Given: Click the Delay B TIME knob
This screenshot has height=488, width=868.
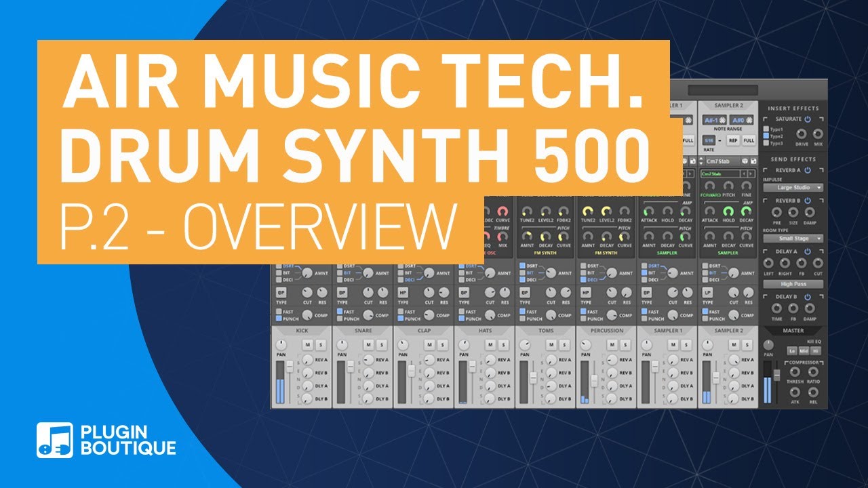Looking at the screenshot, I should click(776, 308).
